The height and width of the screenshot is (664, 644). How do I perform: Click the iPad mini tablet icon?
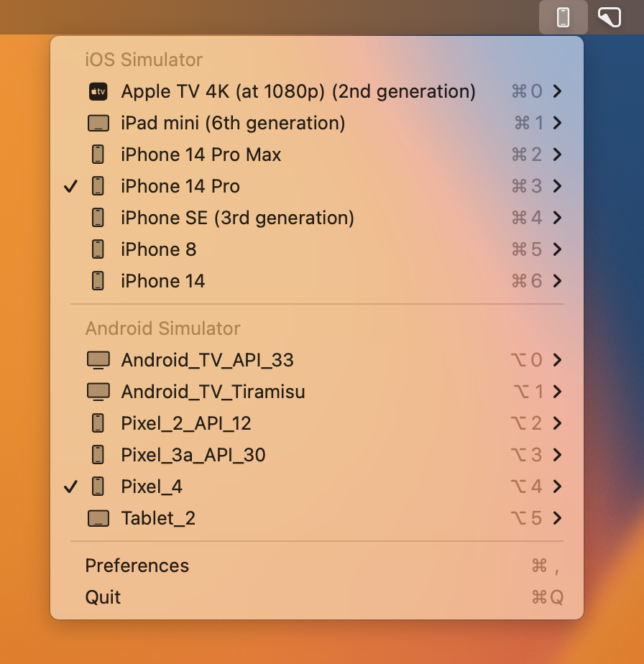click(98, 124)
